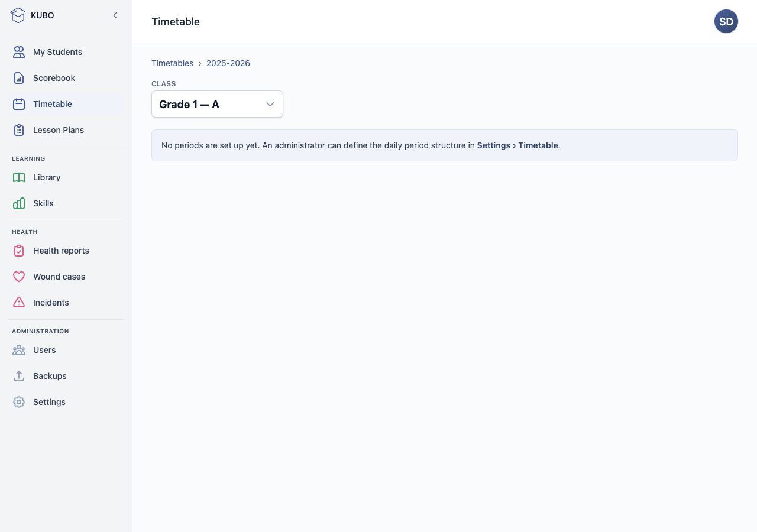
Task: Open Settings from the sidebar
Action: point(66,402)
